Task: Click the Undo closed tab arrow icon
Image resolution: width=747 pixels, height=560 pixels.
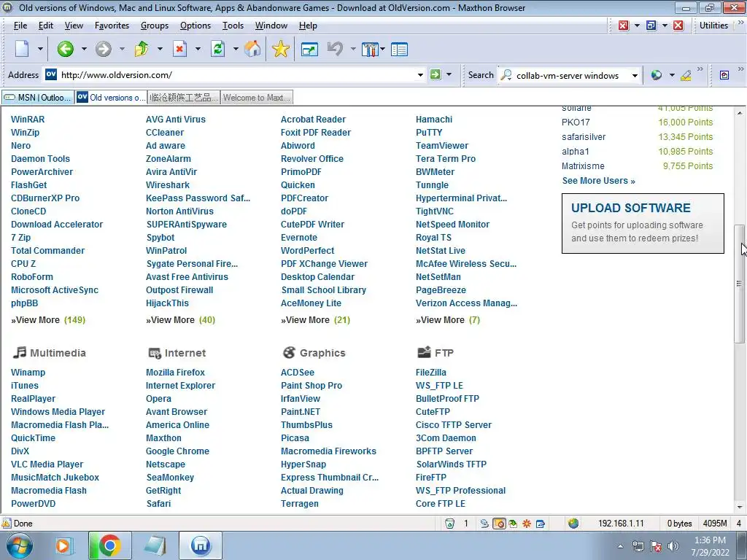Action: click(336, 49)
